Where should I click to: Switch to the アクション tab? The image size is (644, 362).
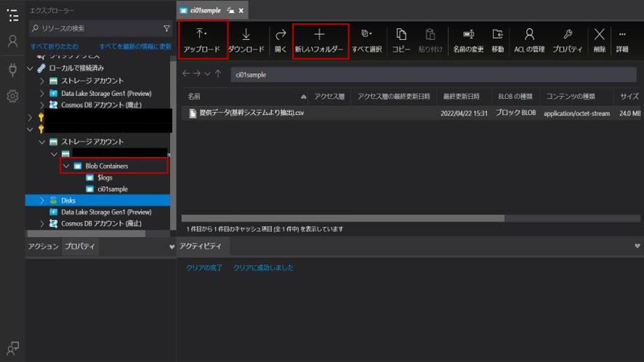(43, 246)
